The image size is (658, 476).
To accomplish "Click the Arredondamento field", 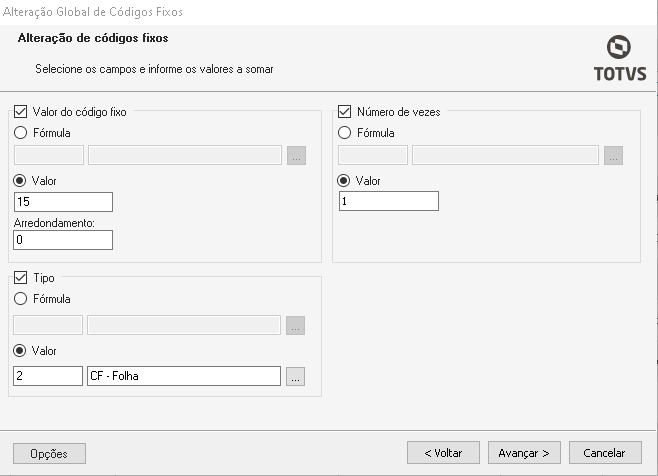I will (63, 240).
